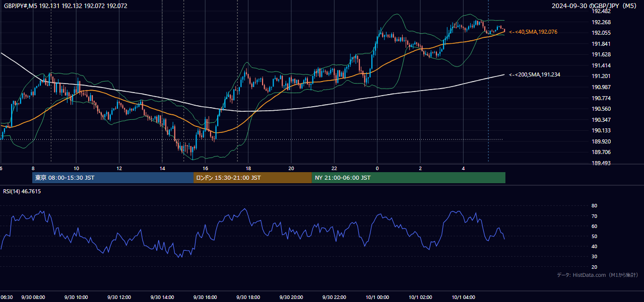644x302 pixels.
Task: Click the 9/30 12:00 bottom time label
Action: pyautogui.click(x=119, y=297)
